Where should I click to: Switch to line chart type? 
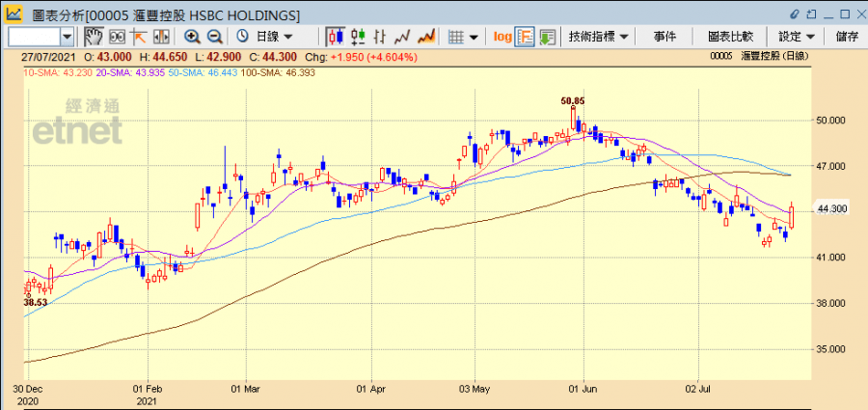tap(402, 37)
